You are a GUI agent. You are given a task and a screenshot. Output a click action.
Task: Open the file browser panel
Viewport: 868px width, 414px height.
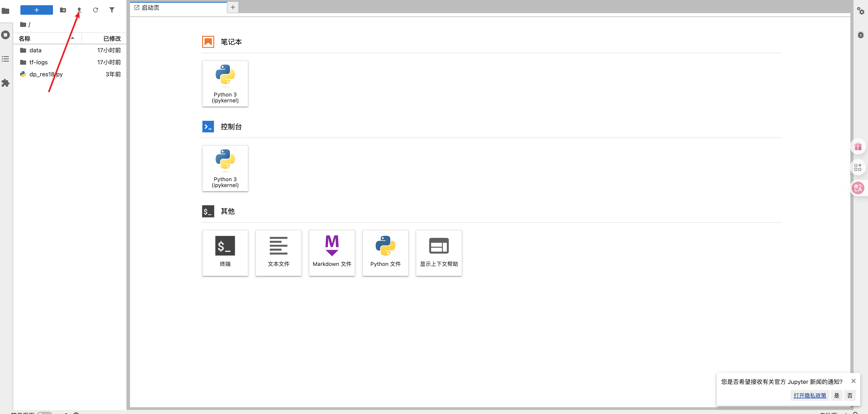point(5,11)
